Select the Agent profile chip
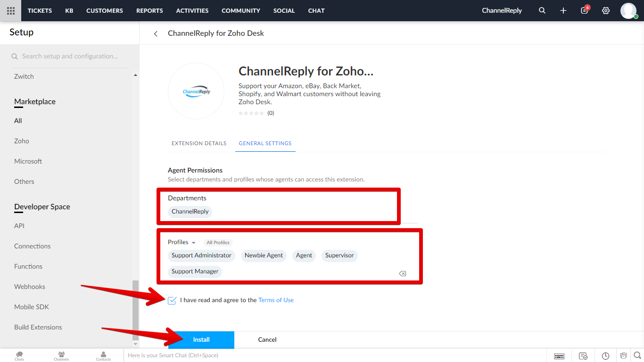Image resolution: width=644 pixels, height=362 pixels. click(304, 255)
